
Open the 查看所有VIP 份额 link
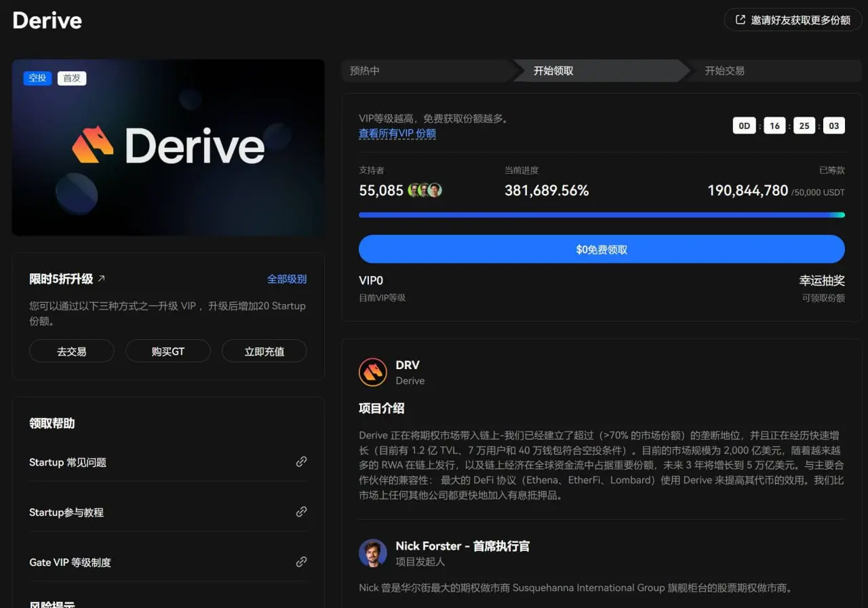(x=397, y=134)
